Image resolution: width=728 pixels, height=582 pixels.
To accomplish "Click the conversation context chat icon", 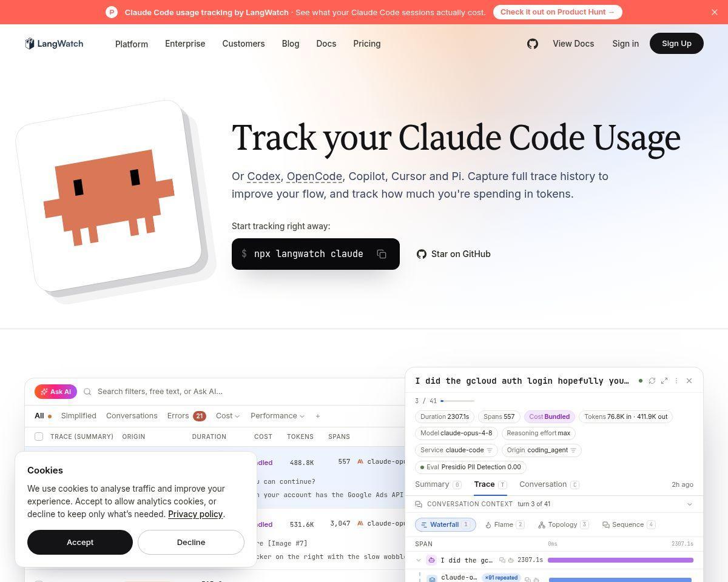I will [419, 504].
